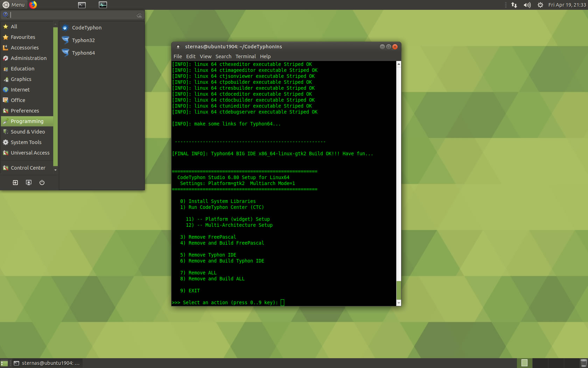Screen dimensions: 588x368
Task: Click the menu search magnifier icon
Action: [6, 15]
